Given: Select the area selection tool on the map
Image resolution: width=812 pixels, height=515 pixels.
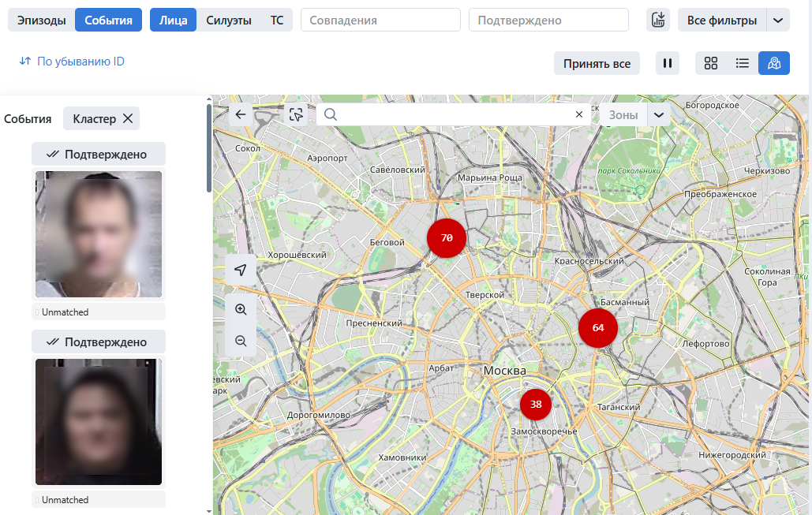Looking at the screenshot, I should click(296, 114).
